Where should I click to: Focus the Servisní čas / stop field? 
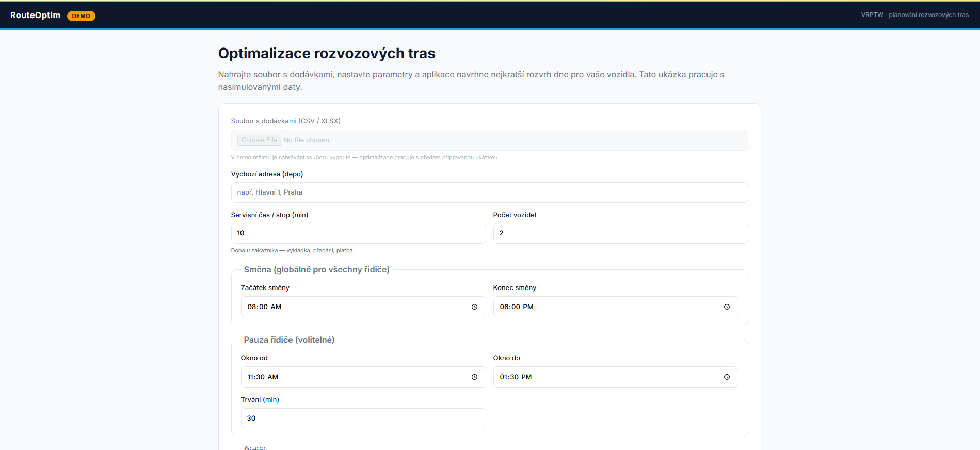(x=358, y=233)
